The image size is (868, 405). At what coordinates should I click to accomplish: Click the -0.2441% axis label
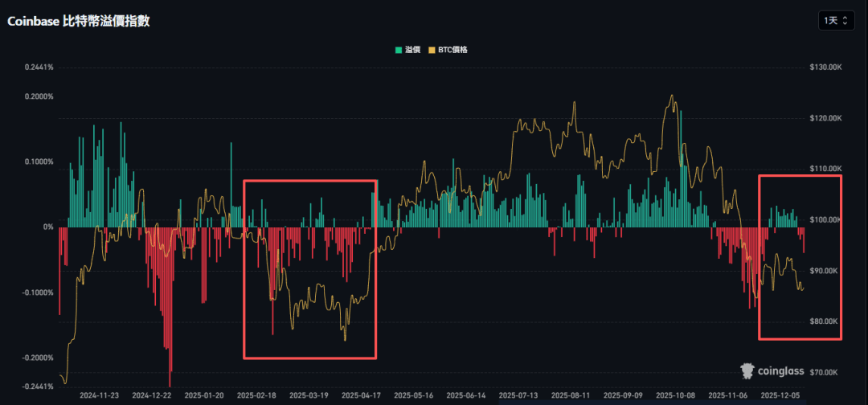click(x=39, y=387)
